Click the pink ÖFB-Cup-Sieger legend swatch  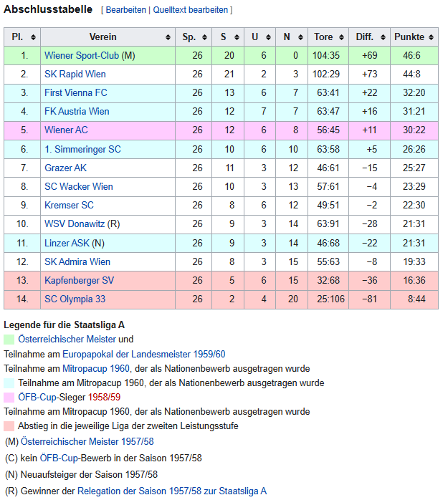click(9, 398)
